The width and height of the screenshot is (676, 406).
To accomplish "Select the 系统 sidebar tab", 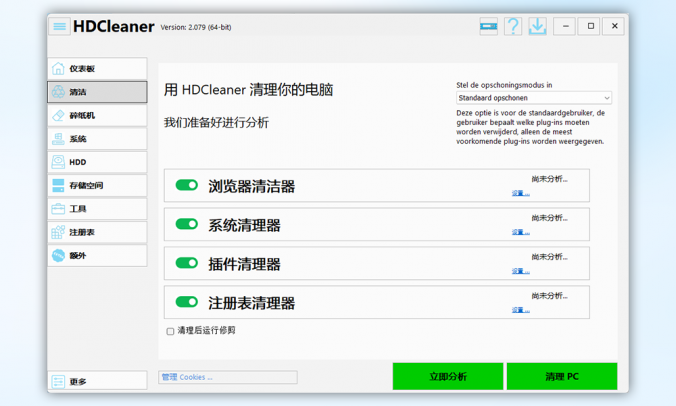I will coord(97,139).
